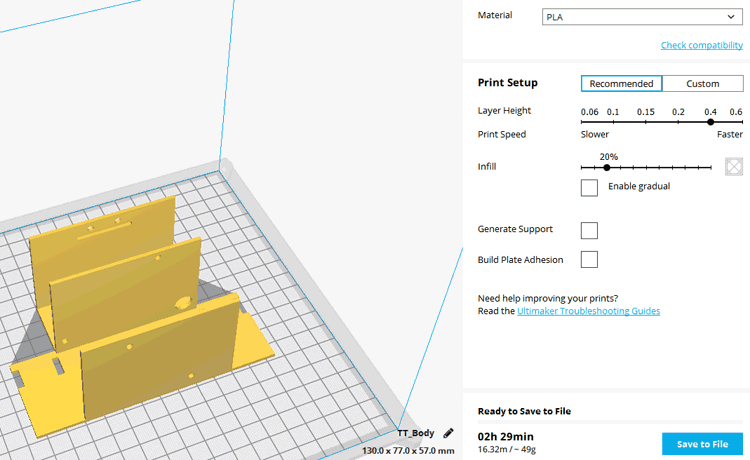
Task: Switch to Recommended print setup
Action: coord(621,84)
